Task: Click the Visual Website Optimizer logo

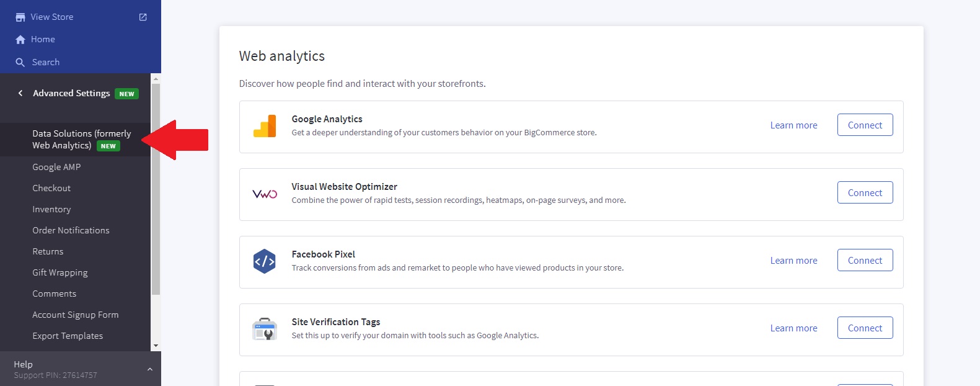Action: tap(265, 194)
